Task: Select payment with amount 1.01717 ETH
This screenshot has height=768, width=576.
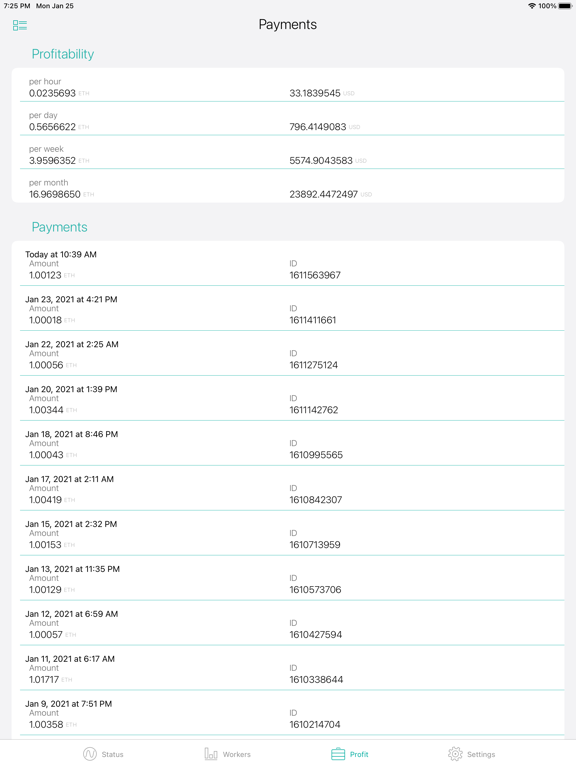Action: (x=292, y=669)
